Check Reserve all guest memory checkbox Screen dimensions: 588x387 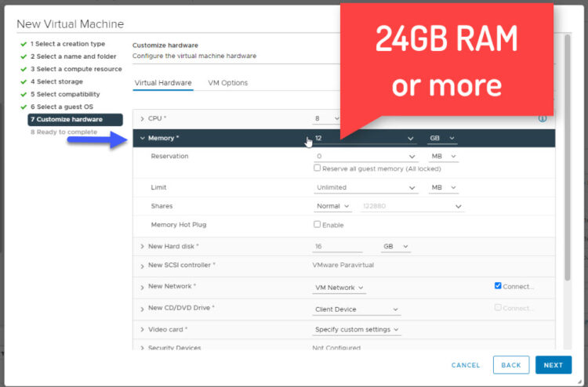[317, 168]
